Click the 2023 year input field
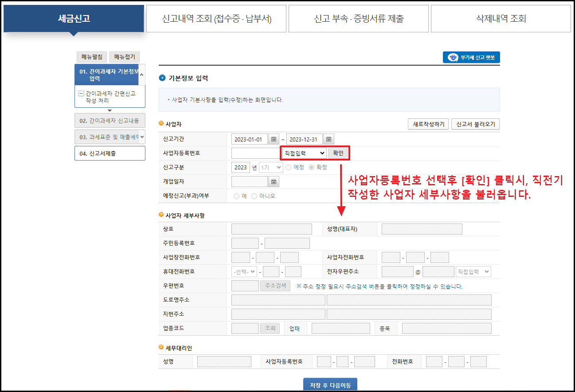This screenshot has height=392, width=575. point(241,168)
